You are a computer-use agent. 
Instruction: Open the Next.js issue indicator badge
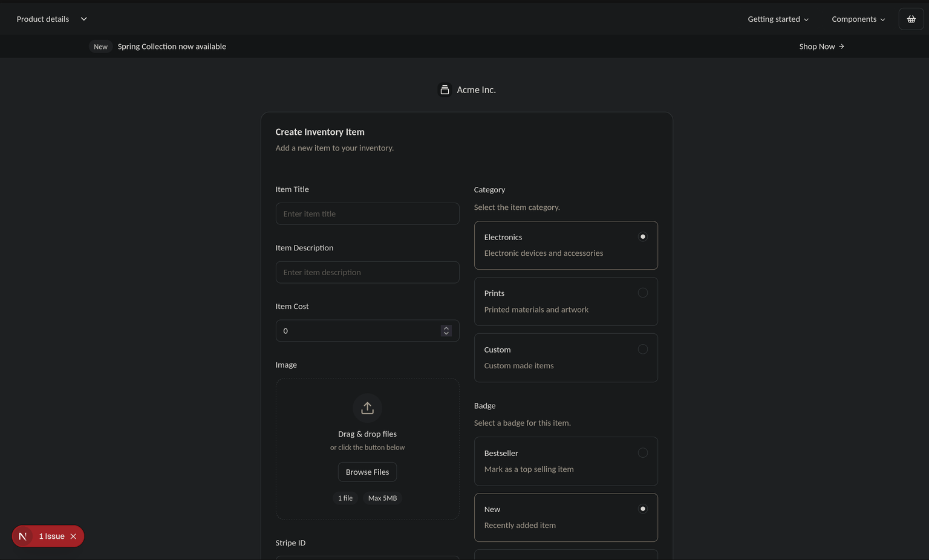tap(23, 536)
